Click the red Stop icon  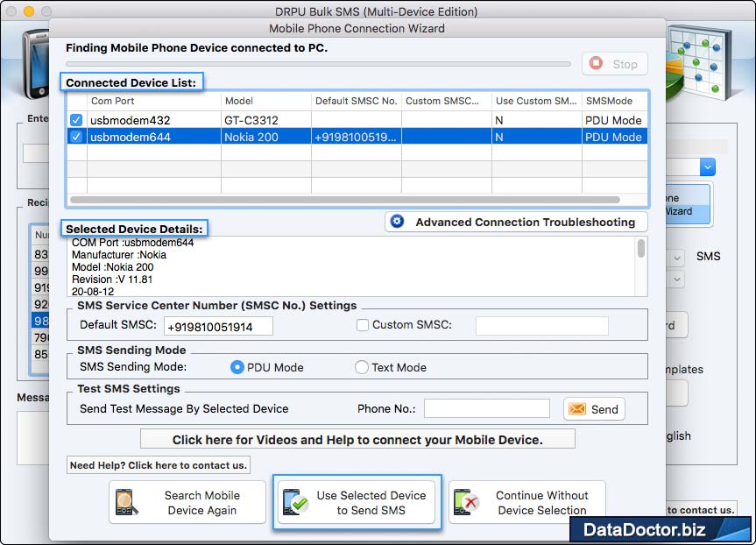[596, 63]
